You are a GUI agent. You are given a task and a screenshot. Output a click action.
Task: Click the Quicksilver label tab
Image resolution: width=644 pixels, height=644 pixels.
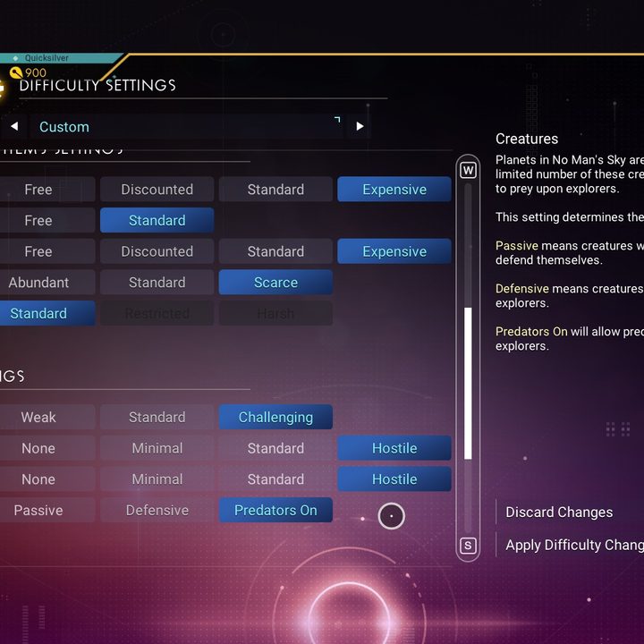pos(47,58)
